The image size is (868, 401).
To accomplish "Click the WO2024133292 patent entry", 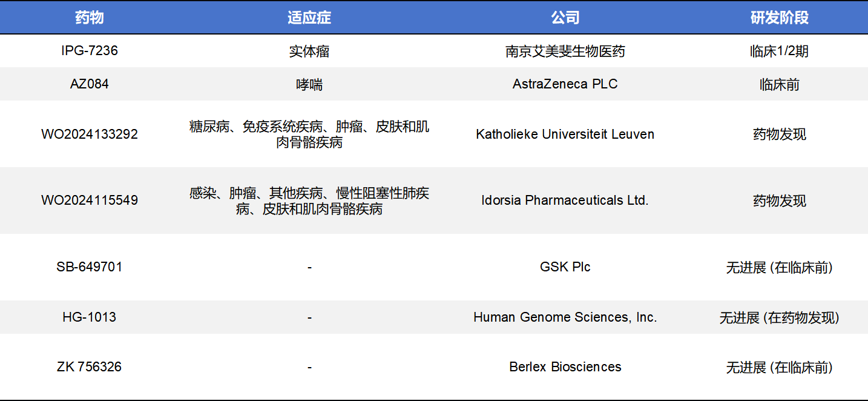I will pos(90,134).
